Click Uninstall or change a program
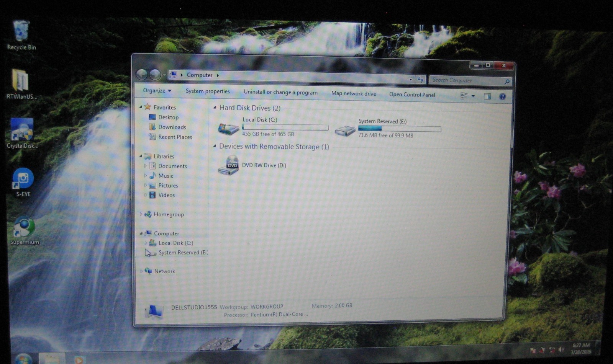 (x=281, y=92)
